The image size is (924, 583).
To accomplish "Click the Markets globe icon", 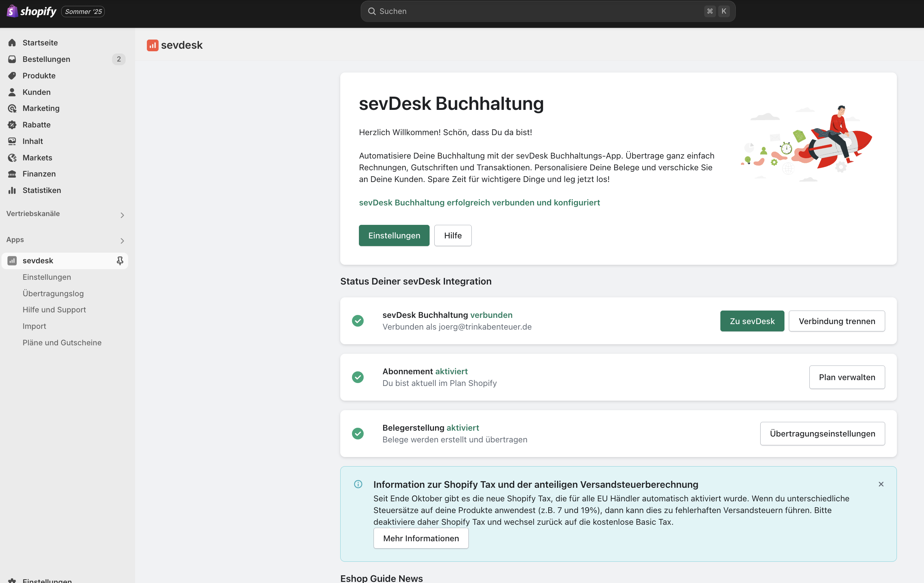I will [12, 158].
